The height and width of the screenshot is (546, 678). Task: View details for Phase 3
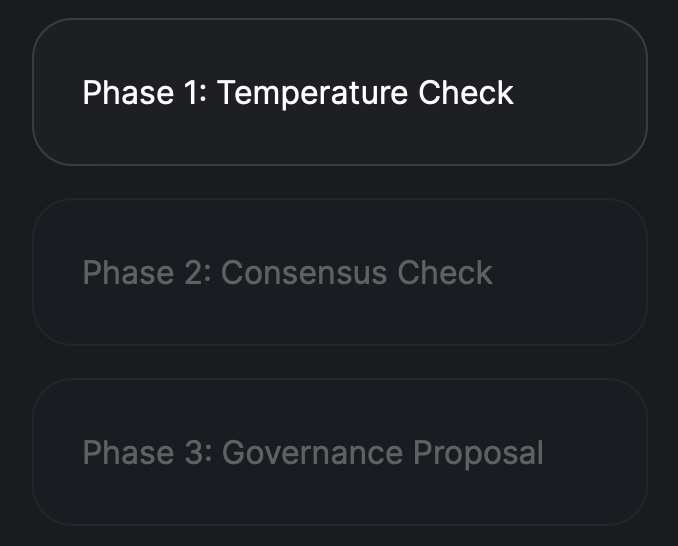click(340, 452)
